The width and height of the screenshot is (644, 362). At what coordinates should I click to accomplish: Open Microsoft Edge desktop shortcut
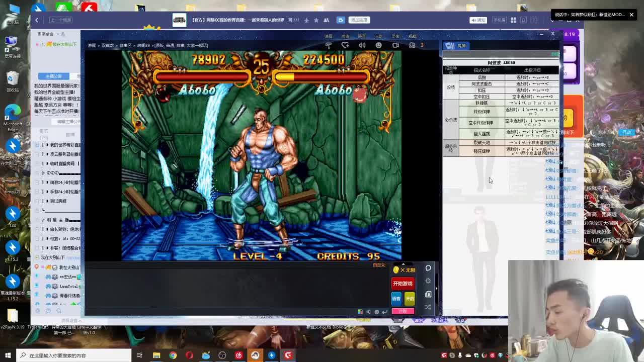click(13, 117)
